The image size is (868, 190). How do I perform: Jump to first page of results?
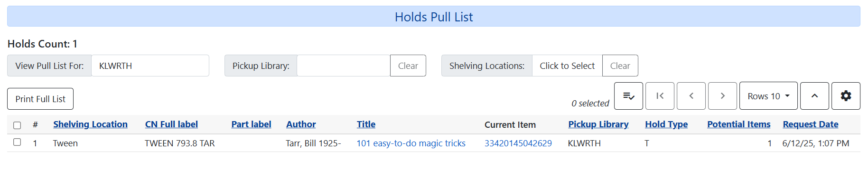[x=660, y=96]
